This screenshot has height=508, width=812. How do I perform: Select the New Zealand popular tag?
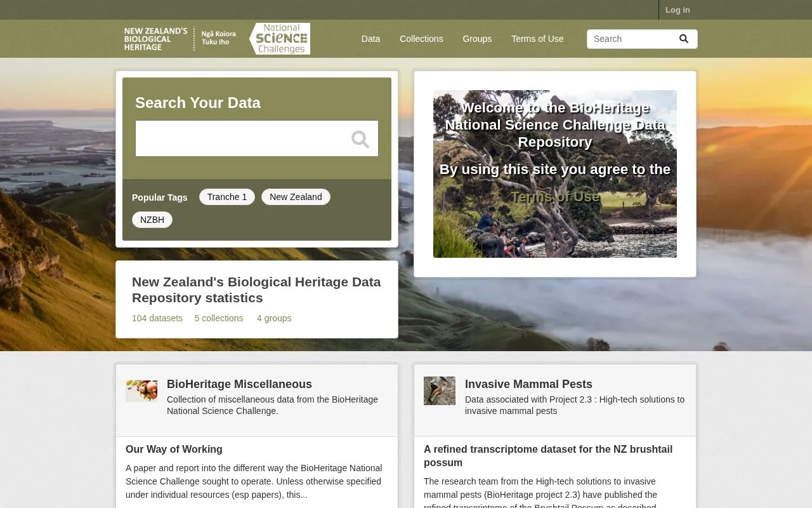[x=296, y=197]
